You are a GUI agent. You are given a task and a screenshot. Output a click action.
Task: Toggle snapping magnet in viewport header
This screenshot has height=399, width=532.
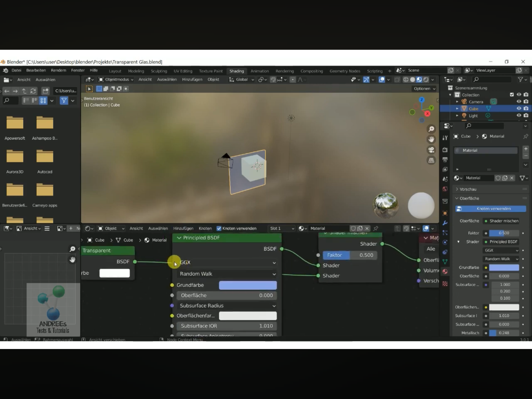pos(273,80)
